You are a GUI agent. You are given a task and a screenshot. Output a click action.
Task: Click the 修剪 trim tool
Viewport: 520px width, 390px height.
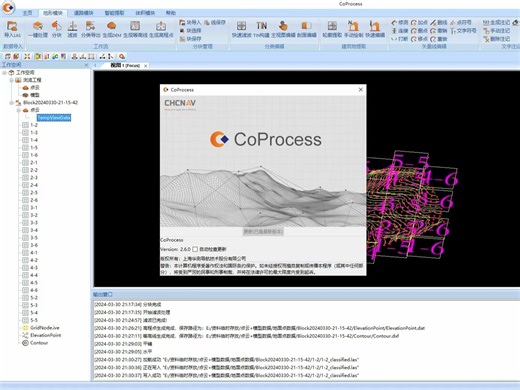pos(400,22)
